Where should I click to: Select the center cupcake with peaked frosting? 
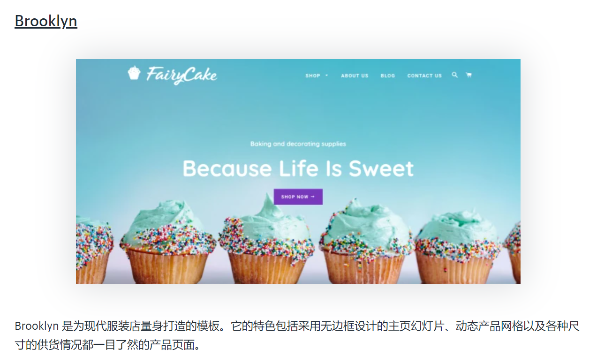pyautogui.click(x=267, y=239)
